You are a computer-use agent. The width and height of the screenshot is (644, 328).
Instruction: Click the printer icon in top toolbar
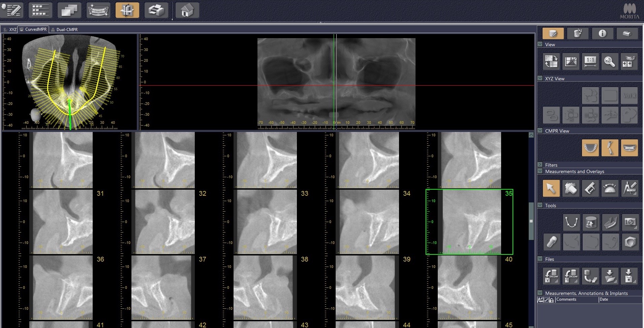pos(156,10)
